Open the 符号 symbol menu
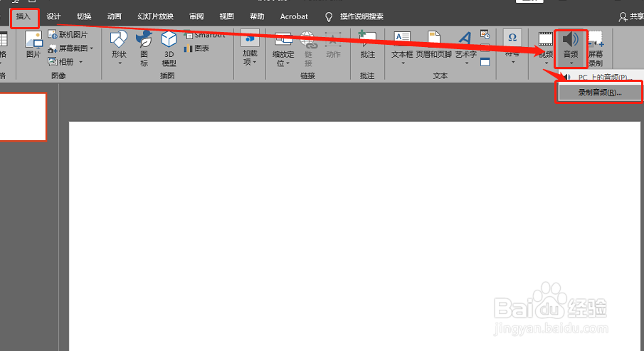Viewport: 644px width, 351px height. (x=512, y=46)
